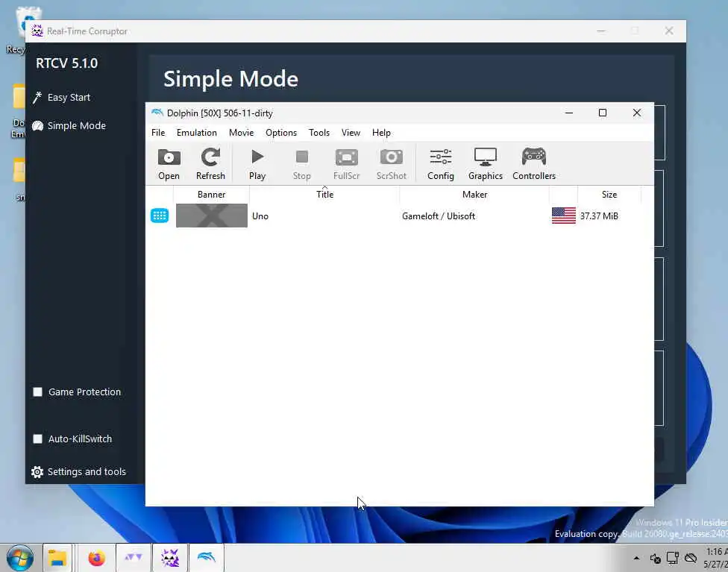Open Settings and tools in RTCV
This screenshot has height=572, width=728.
(78, 472)
